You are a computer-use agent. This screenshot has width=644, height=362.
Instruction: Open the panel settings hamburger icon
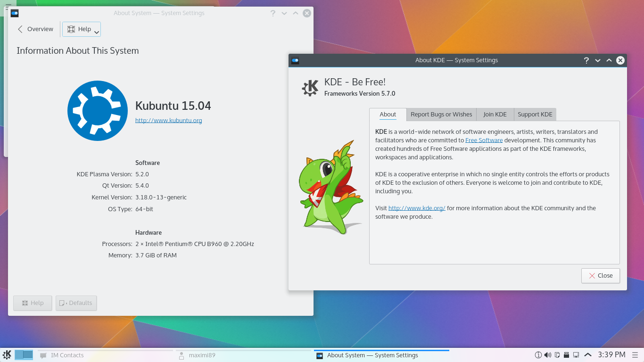click(x=636, y=355)
